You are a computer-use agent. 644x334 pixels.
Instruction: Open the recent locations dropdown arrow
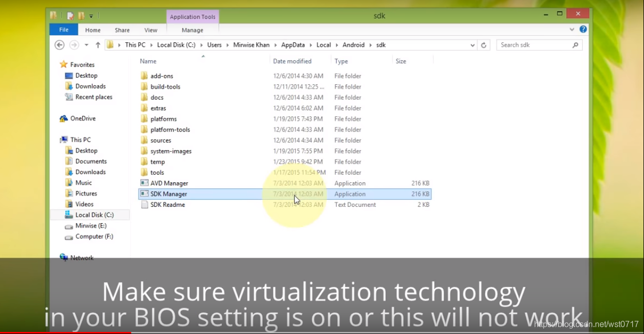pos(86,45)
